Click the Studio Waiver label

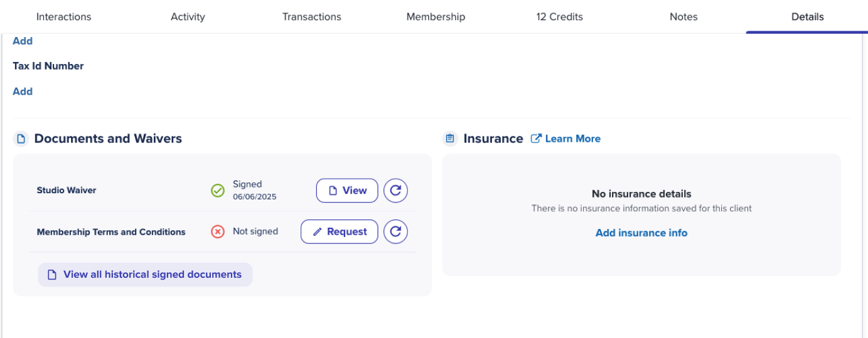click(x=67, y=190)
